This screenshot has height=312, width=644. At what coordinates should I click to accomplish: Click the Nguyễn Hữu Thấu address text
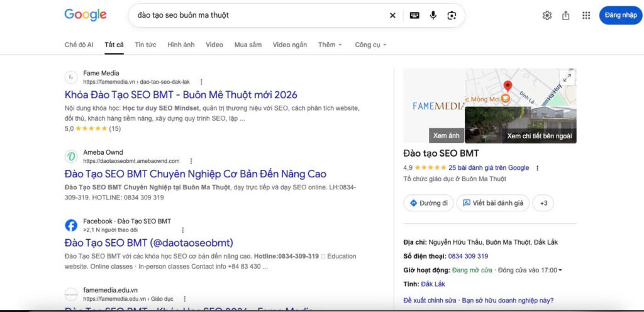(493, 242)
